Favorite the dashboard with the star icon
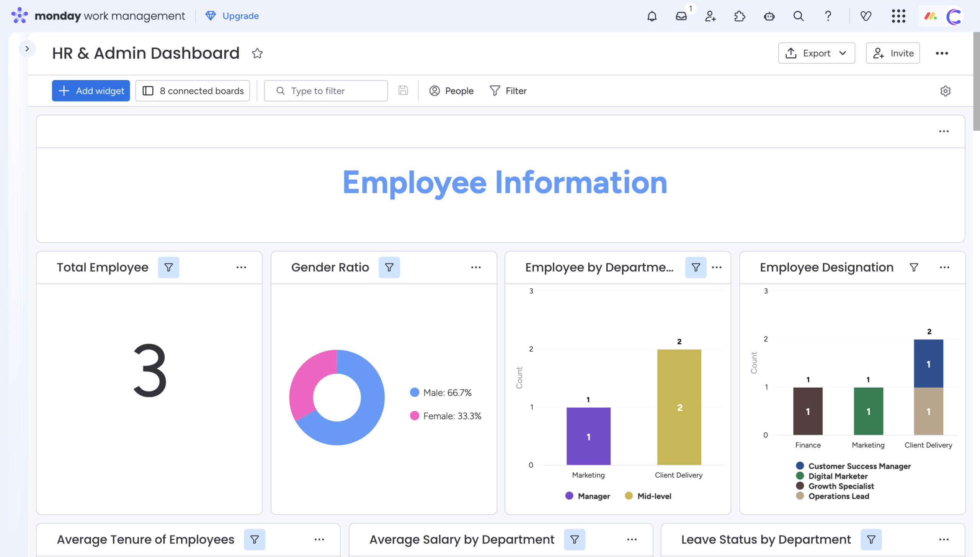Viewport: 980px width, 557px height. 257,53
